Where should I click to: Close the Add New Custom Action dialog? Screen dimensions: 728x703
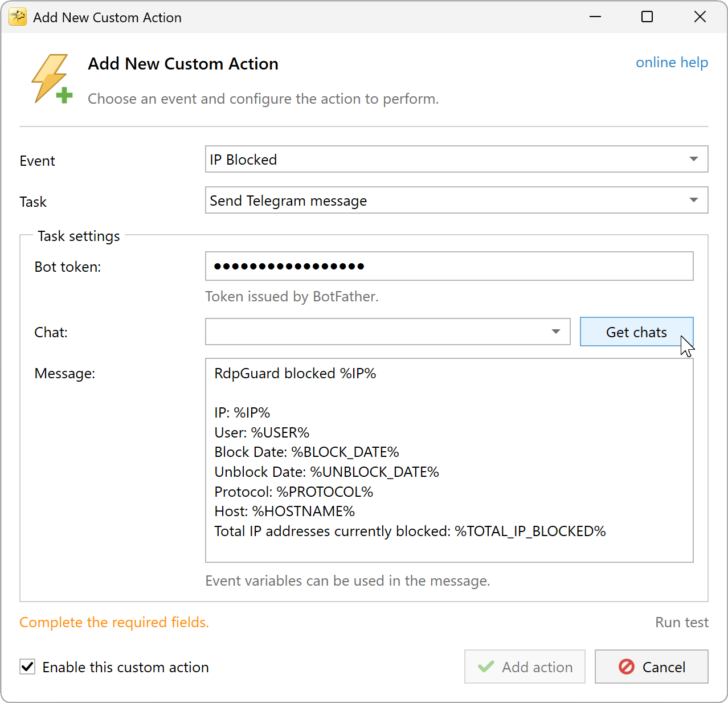click(x=700, y=17)
